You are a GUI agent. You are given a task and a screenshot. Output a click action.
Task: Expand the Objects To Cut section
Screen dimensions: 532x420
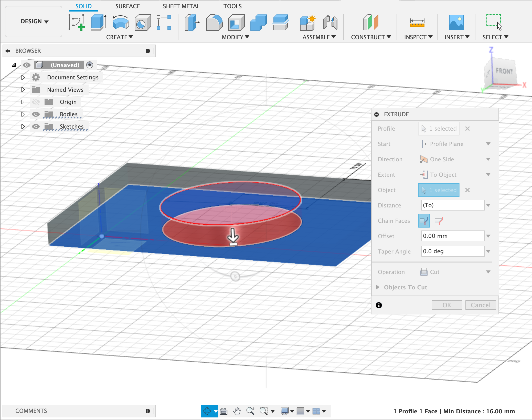pyautogui.click(x=378, y=287)
